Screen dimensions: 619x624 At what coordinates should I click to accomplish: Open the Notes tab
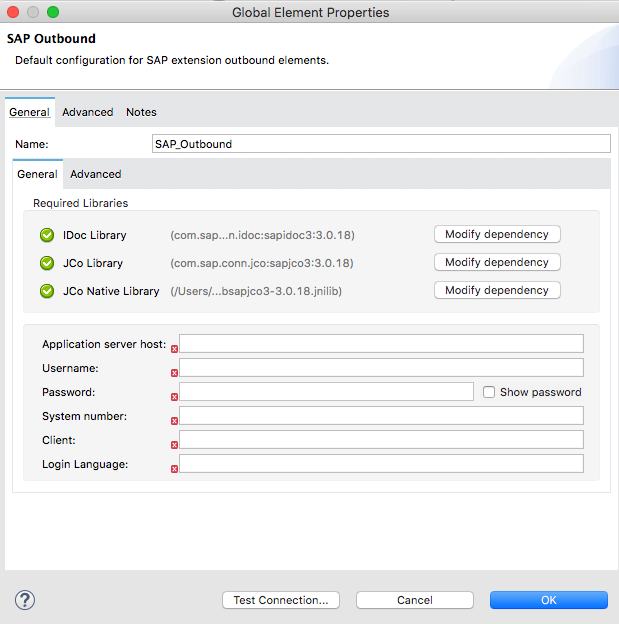pyautogui.click(x=141, y=112)
